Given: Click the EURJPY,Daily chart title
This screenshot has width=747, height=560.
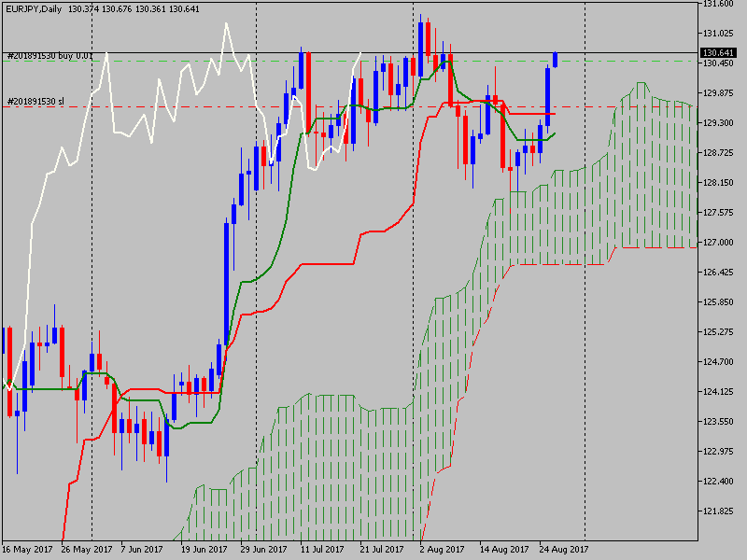Looking at the screenshot, I should click(x=34, y=9).
